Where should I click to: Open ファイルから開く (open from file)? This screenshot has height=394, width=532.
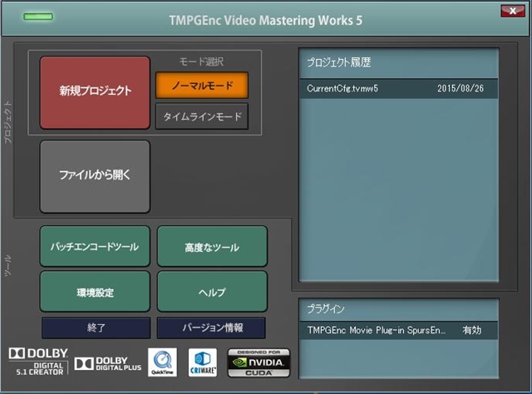point(95,176)
